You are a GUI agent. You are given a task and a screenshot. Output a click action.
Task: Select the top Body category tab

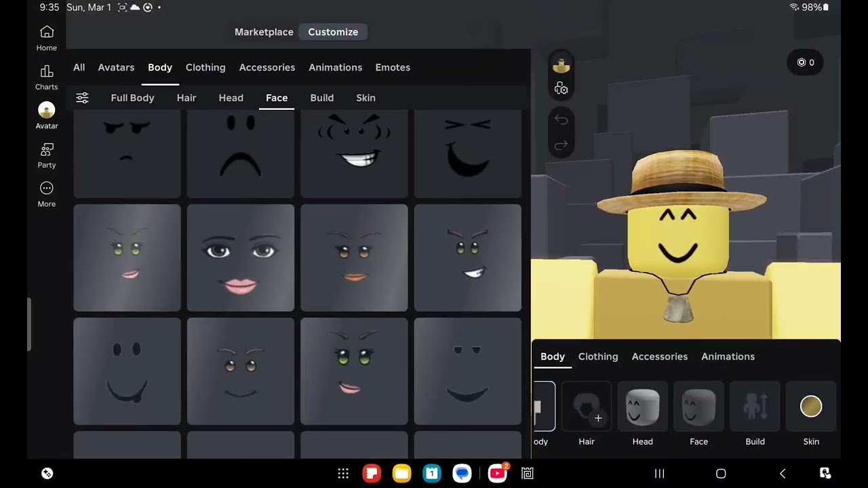[160, 67]
